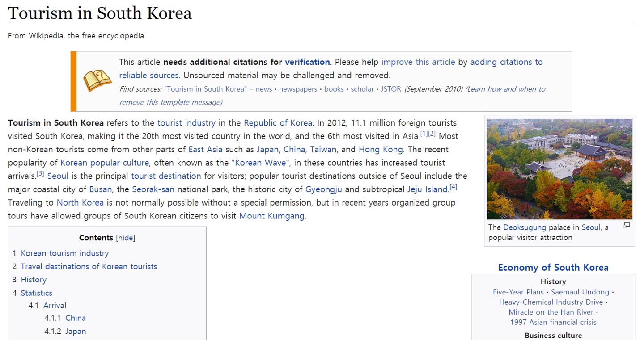Open '1997 Asian financial crisis' link
644x340 pixels.
point(553,322)
